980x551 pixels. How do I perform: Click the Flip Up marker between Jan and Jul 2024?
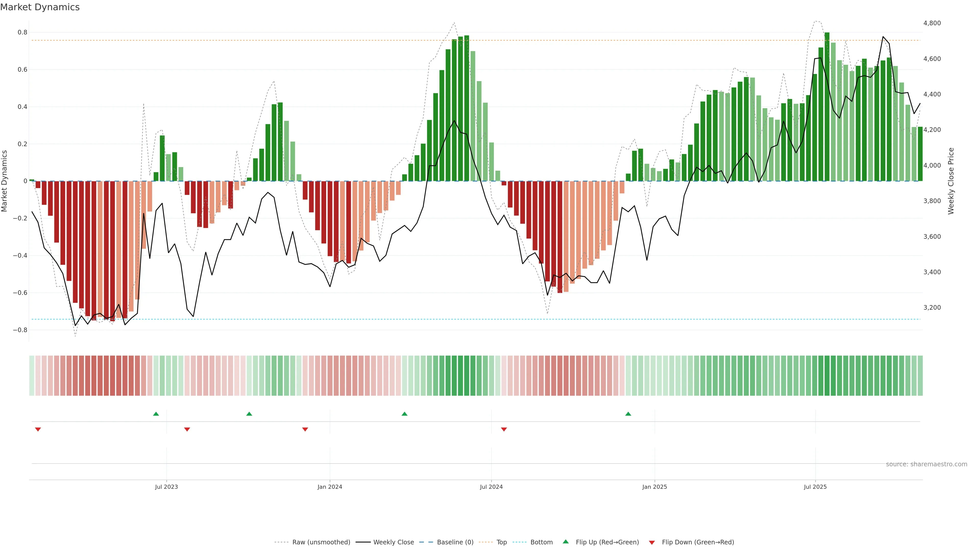pyautogui.click(x=405, y=414)
